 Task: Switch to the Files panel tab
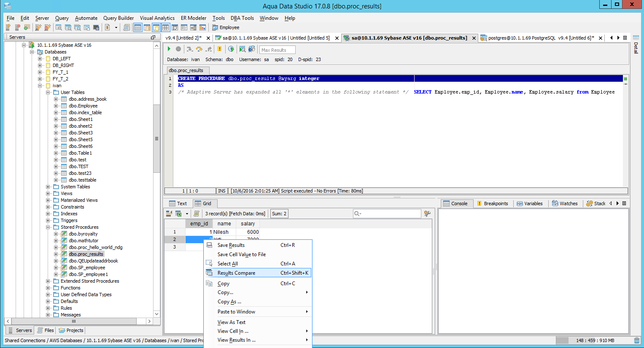[46, 330]
